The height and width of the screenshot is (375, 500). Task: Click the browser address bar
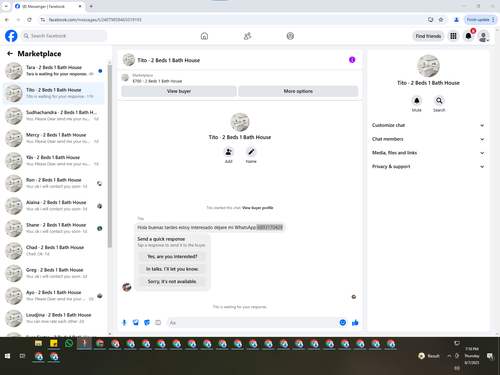[233, 20]
